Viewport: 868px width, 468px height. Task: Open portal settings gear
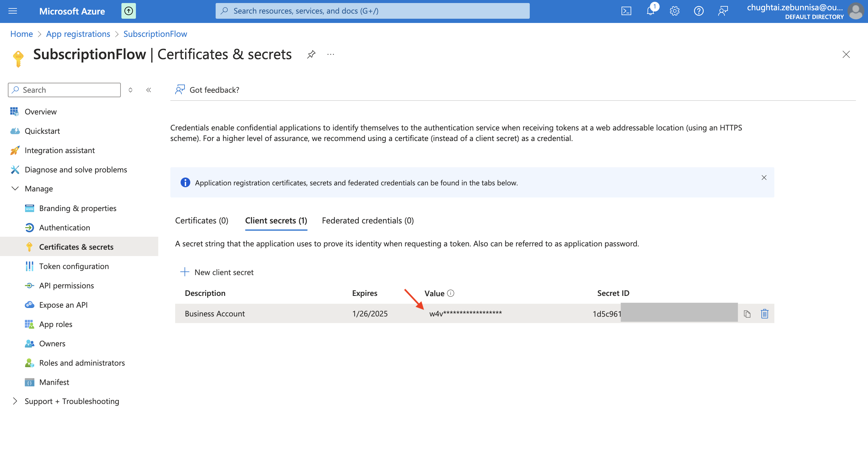point(674,11)
